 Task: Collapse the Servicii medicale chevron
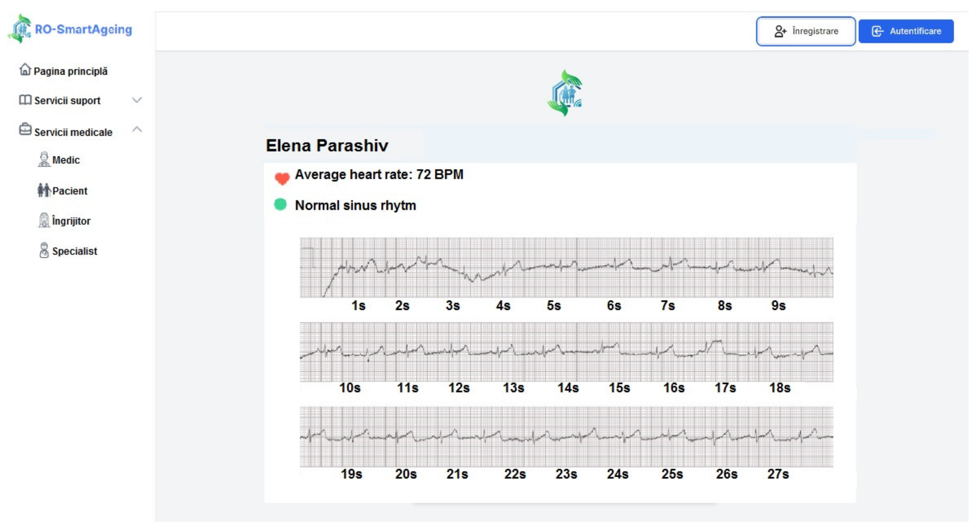137,130
